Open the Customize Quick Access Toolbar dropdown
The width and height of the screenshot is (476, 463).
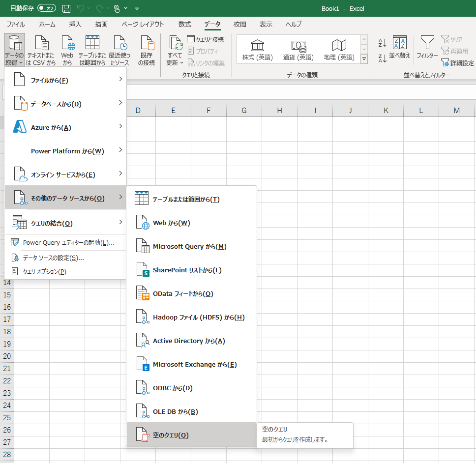[x=137, y=8]
